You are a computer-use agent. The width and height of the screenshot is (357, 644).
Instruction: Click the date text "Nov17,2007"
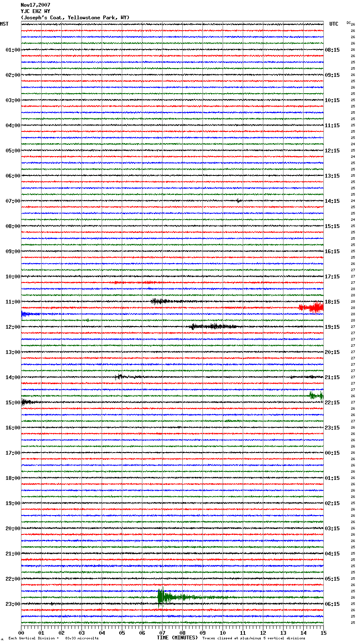(35, 5)
